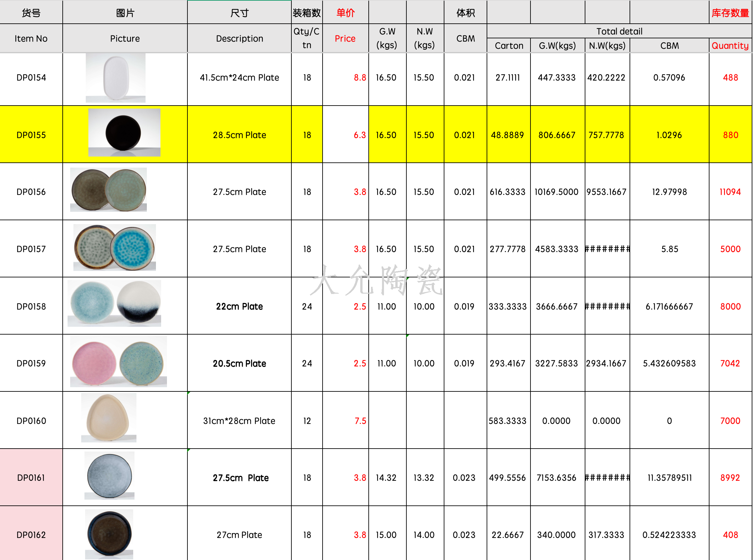Click the DP0156 grey-green plates picture
Screen dimensions: 753x560
(x=108, y=190)
